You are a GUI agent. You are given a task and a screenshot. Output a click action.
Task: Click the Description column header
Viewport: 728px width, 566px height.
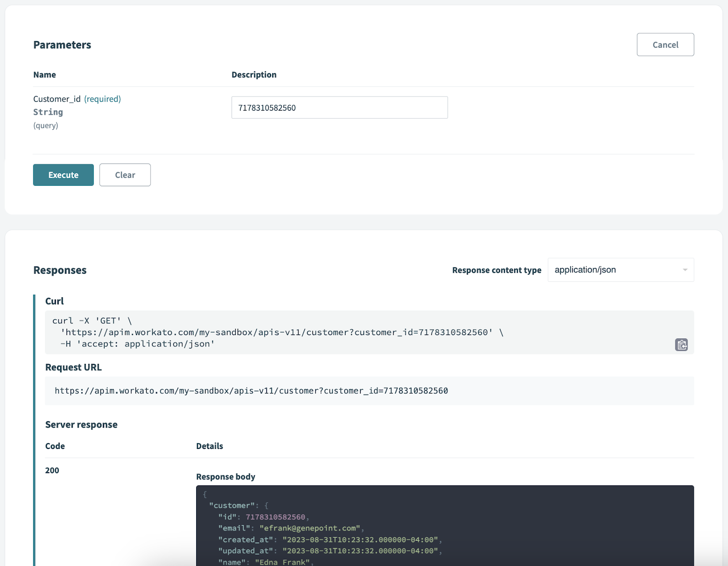254,74
